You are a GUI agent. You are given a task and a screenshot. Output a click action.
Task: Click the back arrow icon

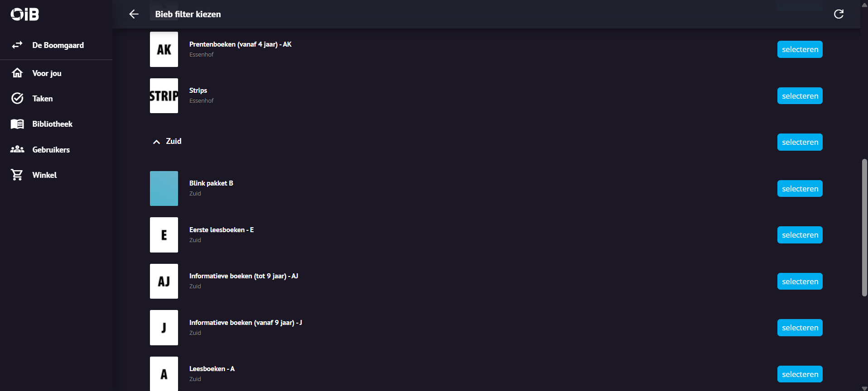coord(134,14)
